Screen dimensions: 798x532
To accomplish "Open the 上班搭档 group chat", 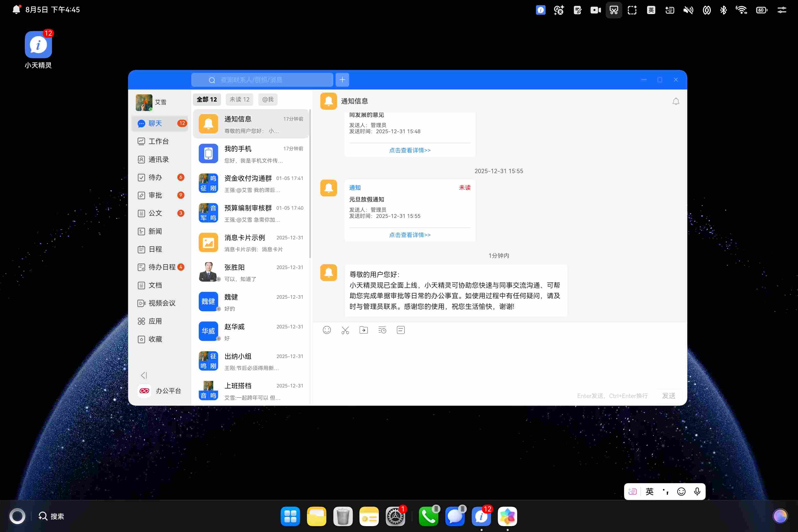I will coord(251,391).
